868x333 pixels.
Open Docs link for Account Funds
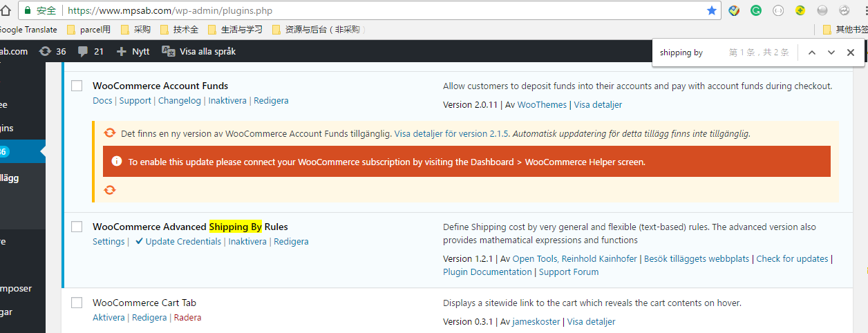coord(102,101)
